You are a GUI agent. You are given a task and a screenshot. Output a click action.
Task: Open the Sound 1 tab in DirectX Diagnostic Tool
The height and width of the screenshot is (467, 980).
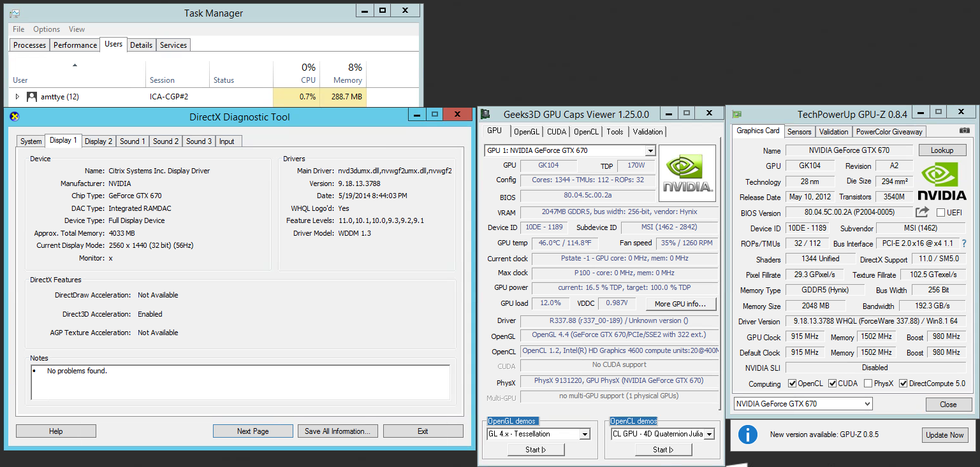point(133,141)
